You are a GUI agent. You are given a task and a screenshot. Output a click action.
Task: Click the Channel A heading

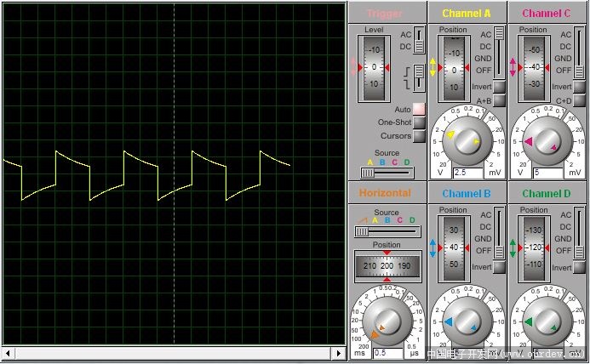click(467, 13)
